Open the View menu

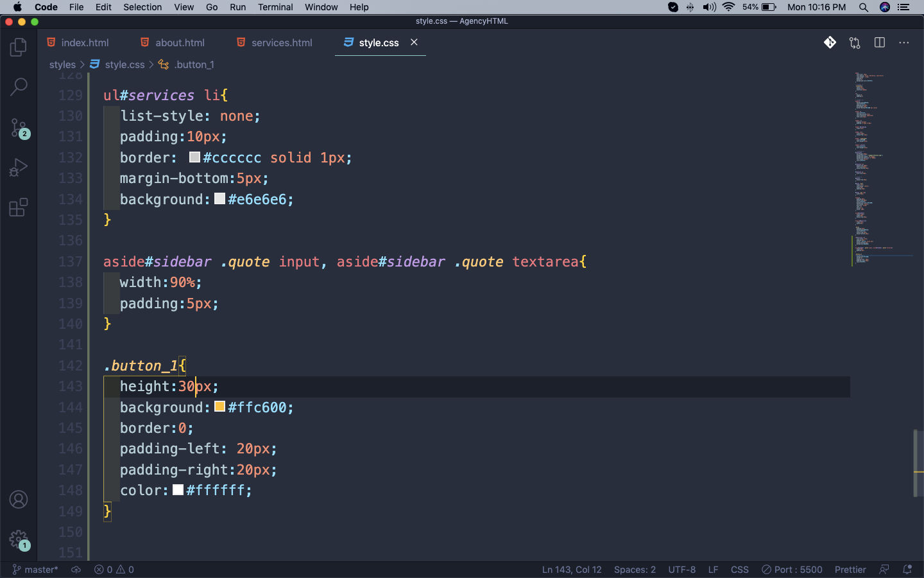click(184, 7)
